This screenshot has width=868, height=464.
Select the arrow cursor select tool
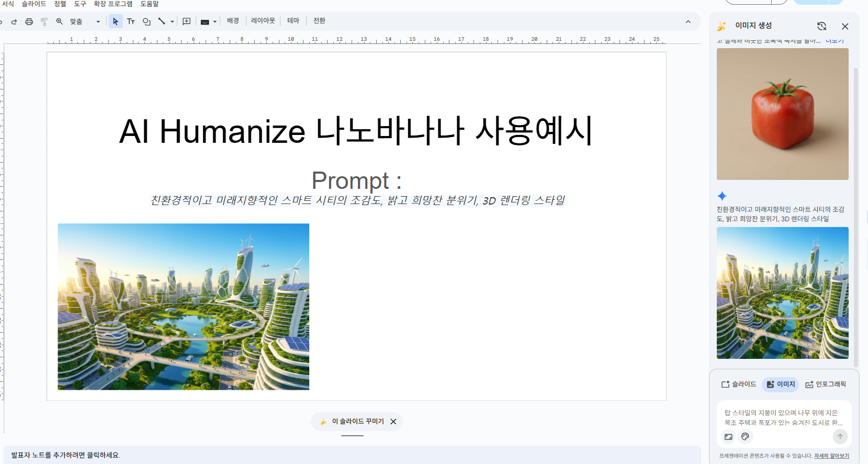pyautogui.click(x=116, y=21)
